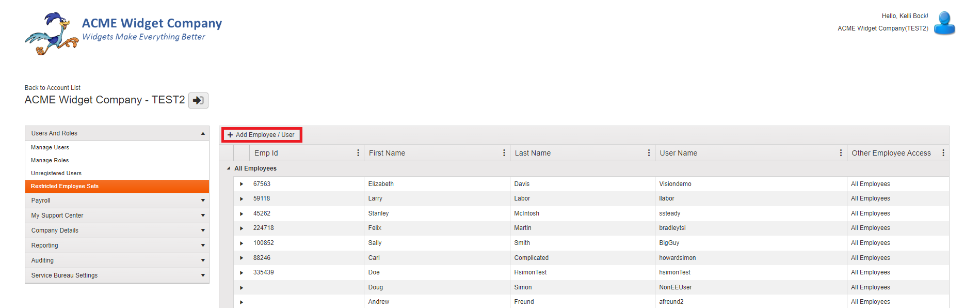This screenshot has height=308, width=980.
Task: Click the ACME Widget Company roadrunner logo
Action: click(x=52, y=34)
